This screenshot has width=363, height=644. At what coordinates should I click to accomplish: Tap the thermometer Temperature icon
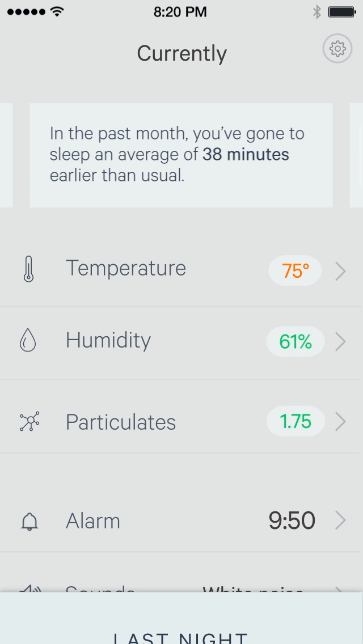coord(28,269)
